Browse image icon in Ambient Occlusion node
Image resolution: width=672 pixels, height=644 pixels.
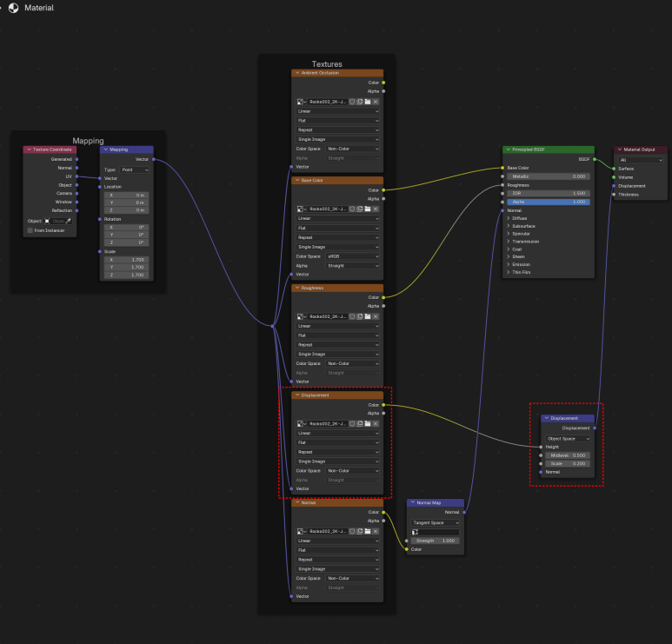click(302, 102)
